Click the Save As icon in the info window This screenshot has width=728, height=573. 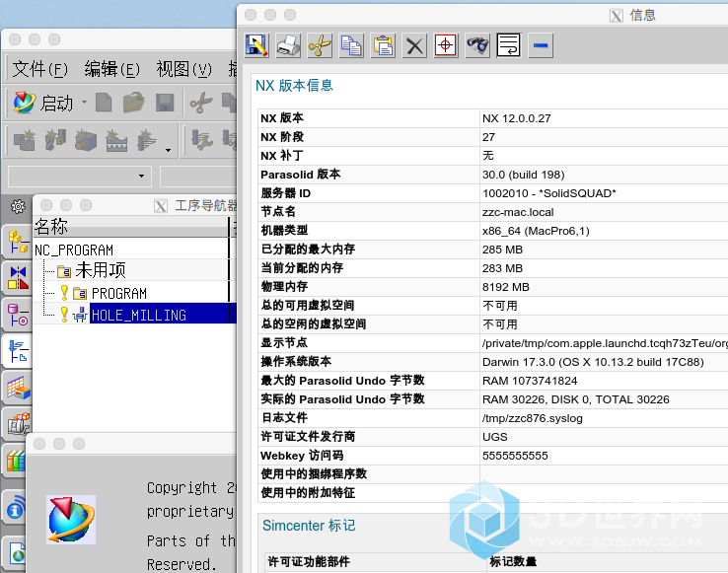256,45
